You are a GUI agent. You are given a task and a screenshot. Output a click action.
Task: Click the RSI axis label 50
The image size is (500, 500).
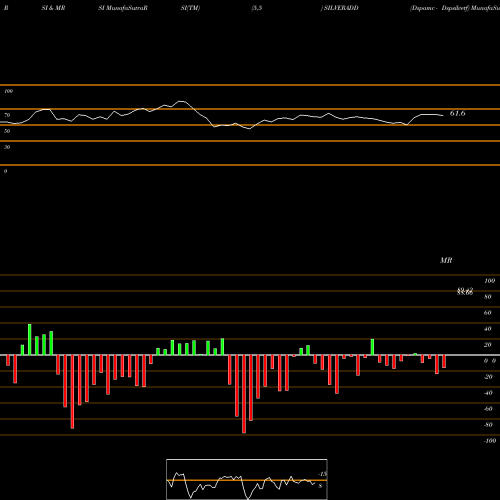pyautogui.click(x=7, y=131)
